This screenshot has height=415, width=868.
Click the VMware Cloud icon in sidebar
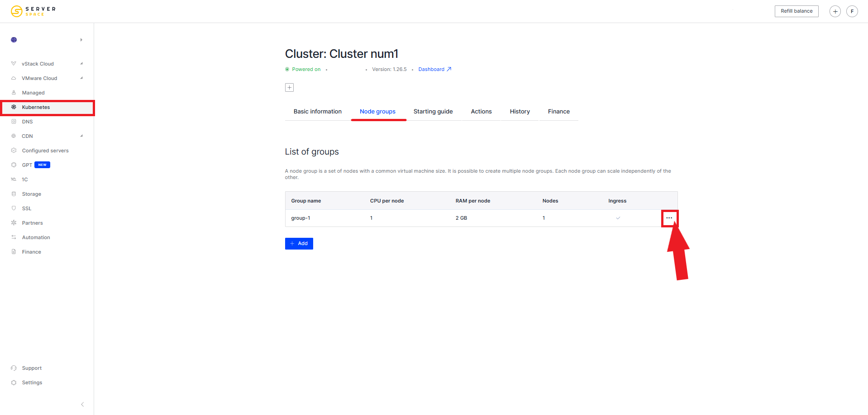(14, 78)
